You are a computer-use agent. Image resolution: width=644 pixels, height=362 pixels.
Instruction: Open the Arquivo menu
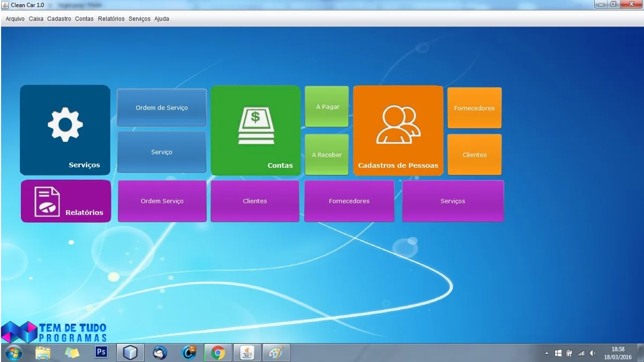15,19
